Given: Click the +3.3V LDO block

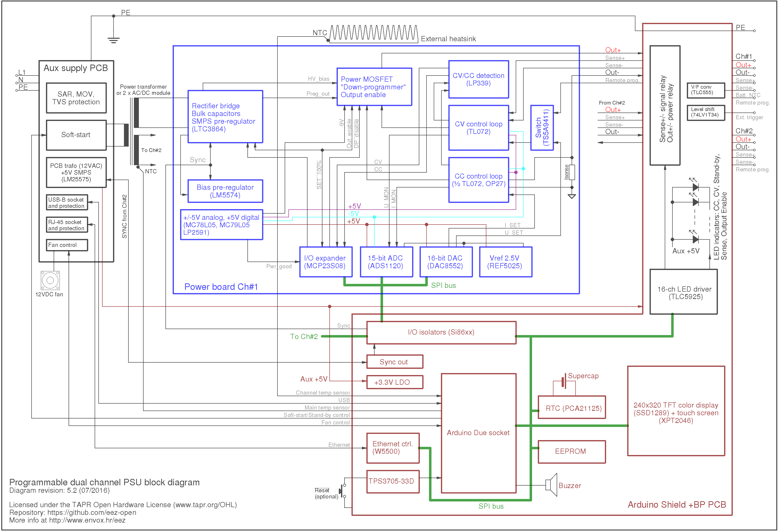Looking at the screenshot, I should [x=395, y=382].
